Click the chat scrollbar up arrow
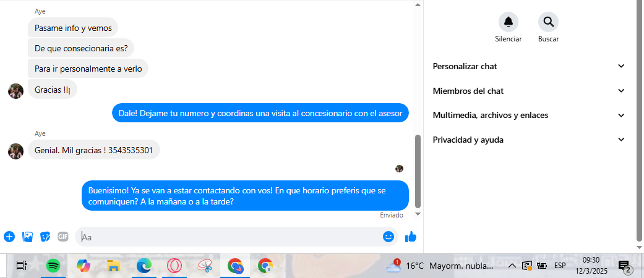This screenshot has width=644, height=278. point(418,5)
